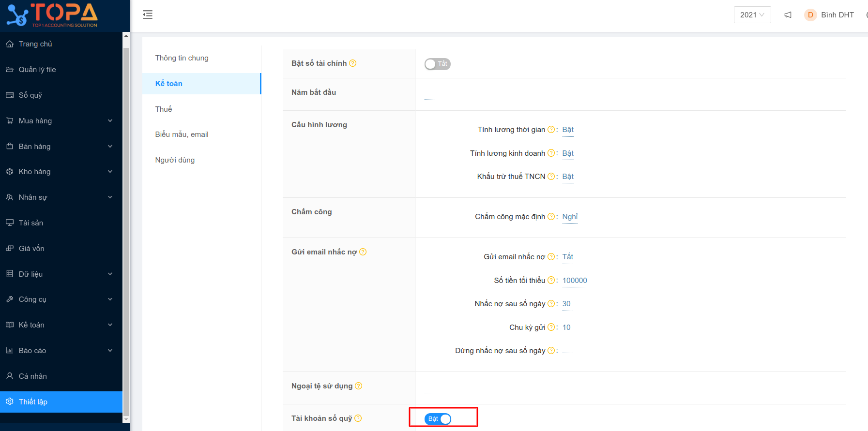Go to the Người dùng tab
The image size is (868, 431).
click(x=201, y=160)
